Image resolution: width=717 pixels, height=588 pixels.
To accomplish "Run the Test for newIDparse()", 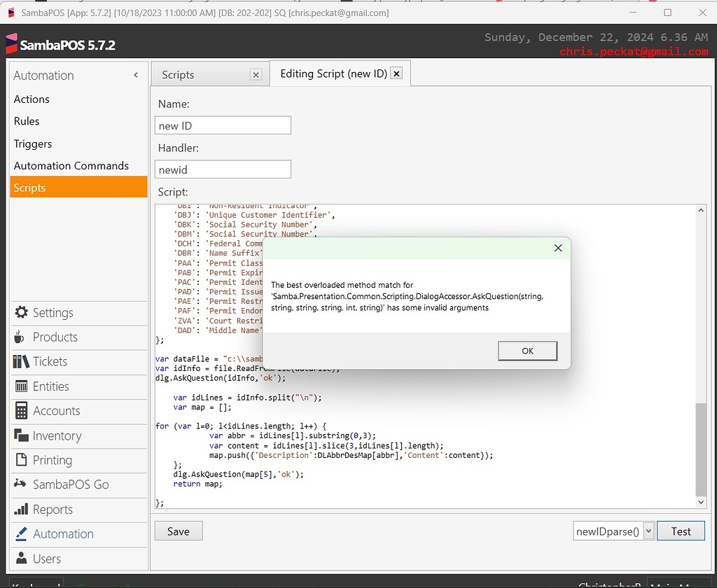I will 680,531.
